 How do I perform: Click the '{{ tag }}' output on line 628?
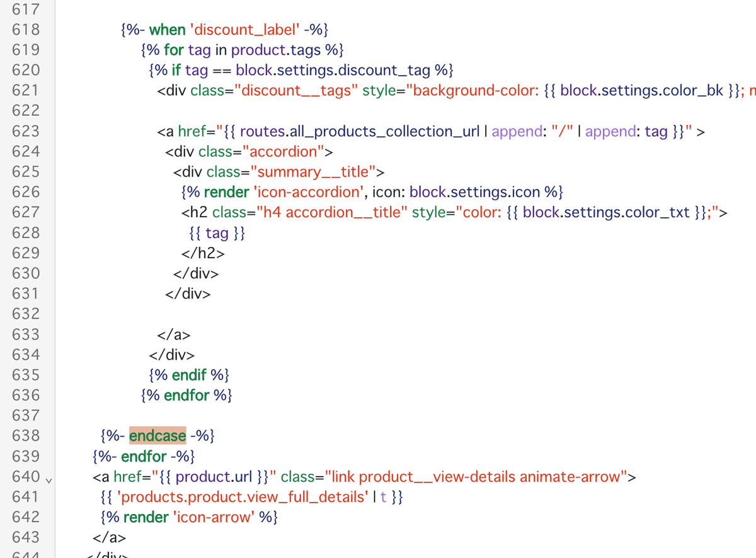tap(217, 233)
